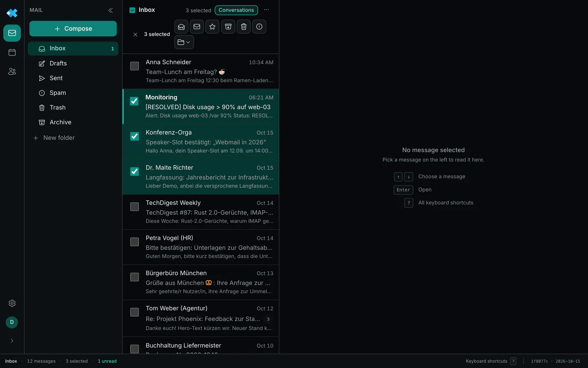Report selected messages as spam

pyautogui.click(x=259, y=27)
